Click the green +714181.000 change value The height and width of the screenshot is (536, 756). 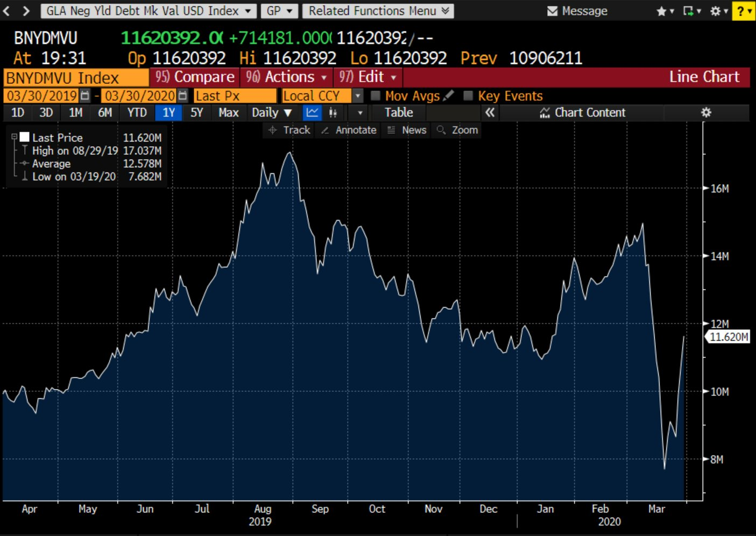(280, 38)
